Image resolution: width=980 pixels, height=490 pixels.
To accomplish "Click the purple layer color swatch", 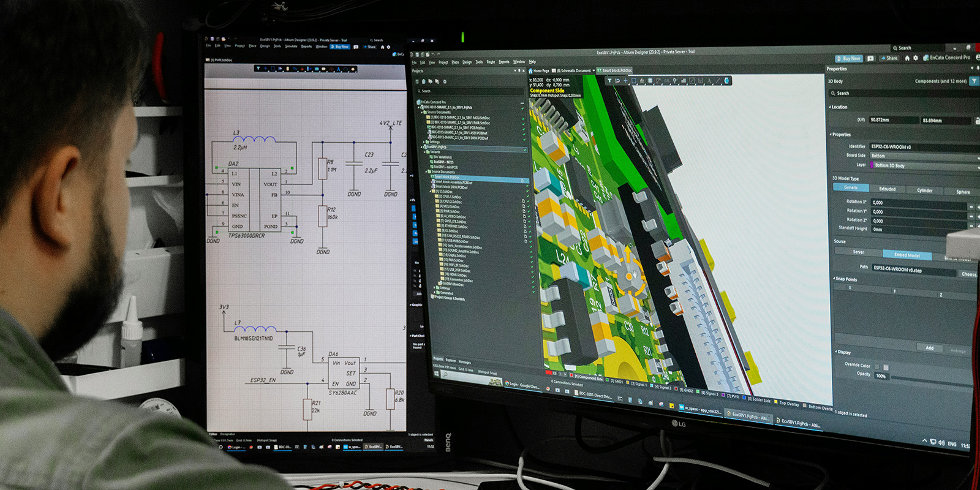I will 872,165.
